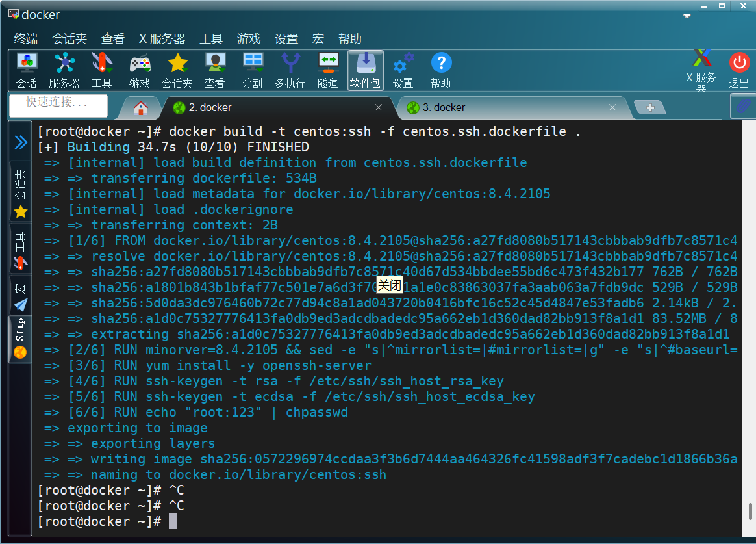The width and height of the screenshot is (756, 544).
Task: Open the 多执行 (MultiExec) toolbar icon
Action: (x=290, y=70)
